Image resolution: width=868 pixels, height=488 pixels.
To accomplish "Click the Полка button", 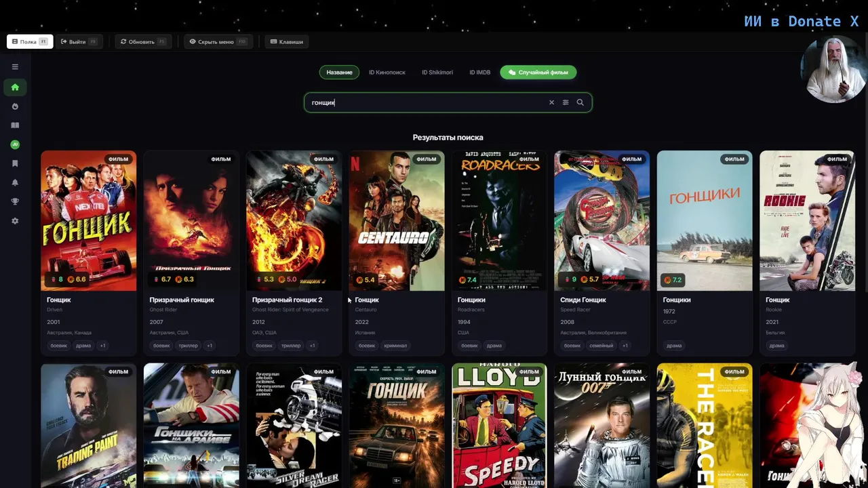I will tap(30, 41).
